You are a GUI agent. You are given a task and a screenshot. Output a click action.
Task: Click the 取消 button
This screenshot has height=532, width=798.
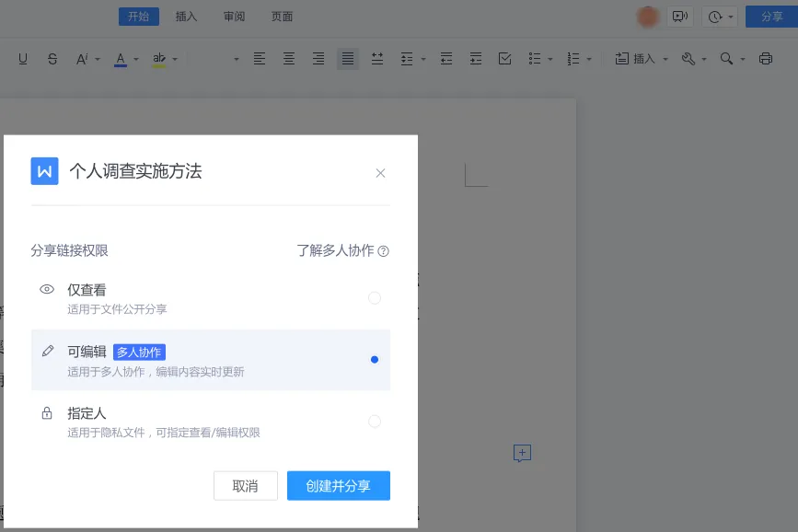coord(246,486)
